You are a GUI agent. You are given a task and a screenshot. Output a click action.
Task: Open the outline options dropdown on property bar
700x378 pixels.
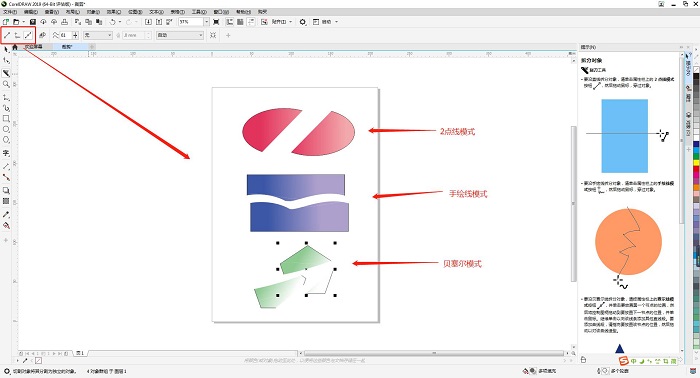point(201,35)
